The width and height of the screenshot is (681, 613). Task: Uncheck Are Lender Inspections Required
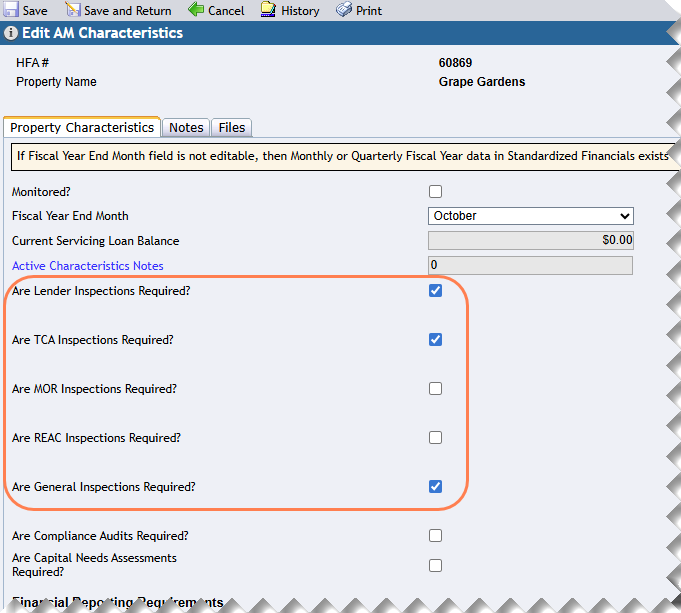(x=435, y=291)
